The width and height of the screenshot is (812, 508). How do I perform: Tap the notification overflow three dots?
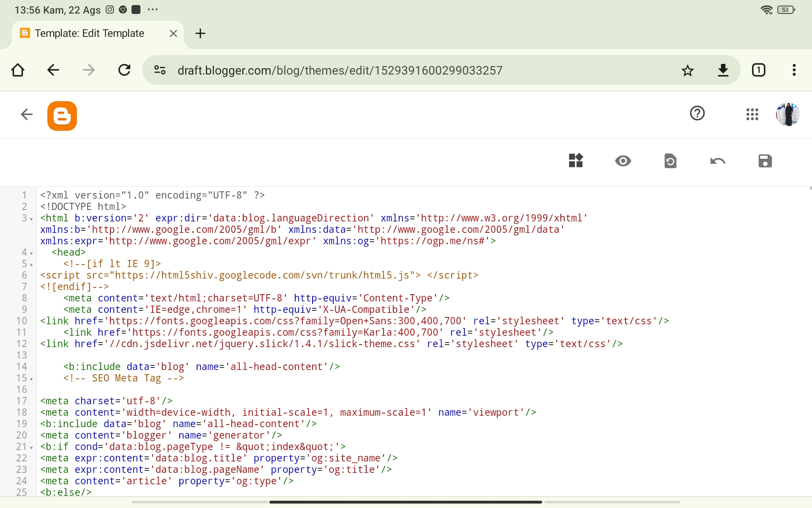[153, 9]
